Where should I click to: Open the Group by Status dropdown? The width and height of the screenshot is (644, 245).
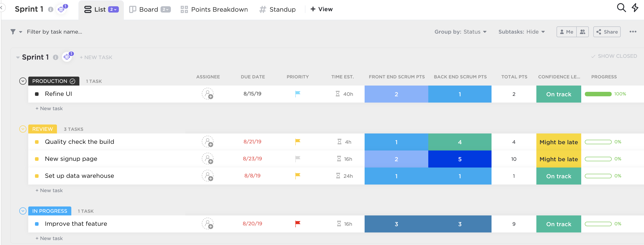coord(460,32)
